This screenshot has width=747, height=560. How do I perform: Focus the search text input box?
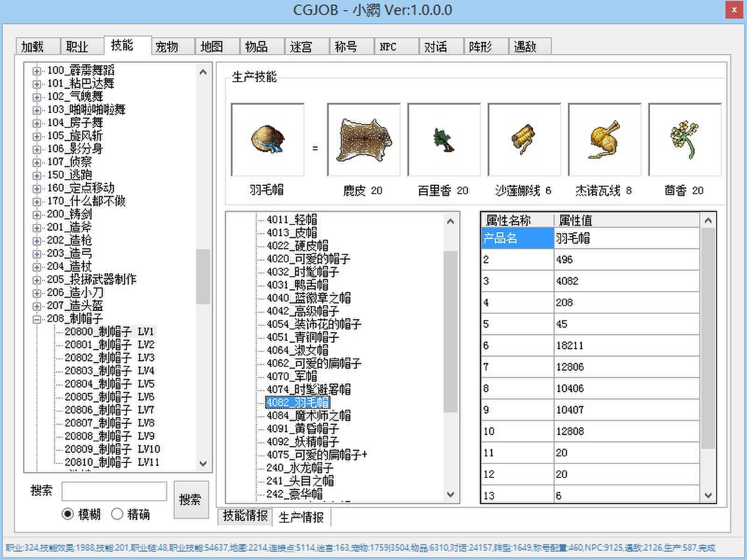(114, 491)
